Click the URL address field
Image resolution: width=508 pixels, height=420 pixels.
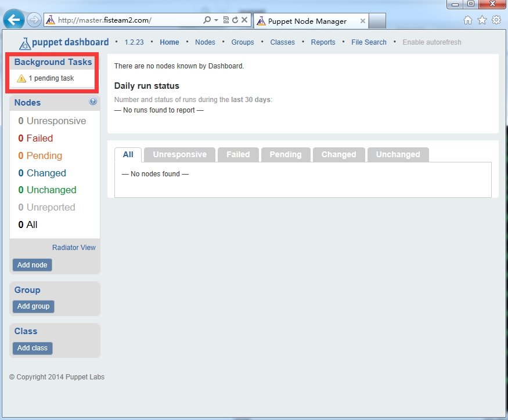128,20
